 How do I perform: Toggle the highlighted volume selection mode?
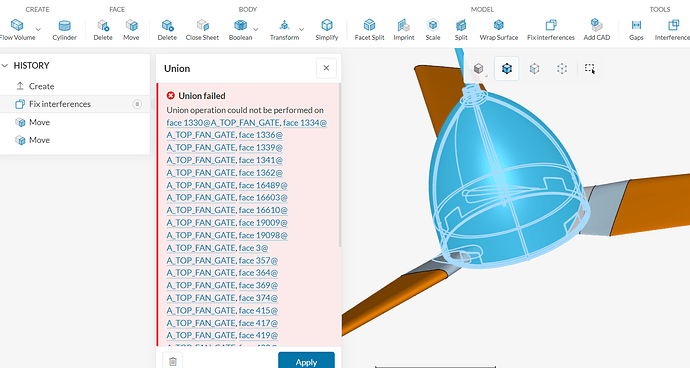(506, 68)
